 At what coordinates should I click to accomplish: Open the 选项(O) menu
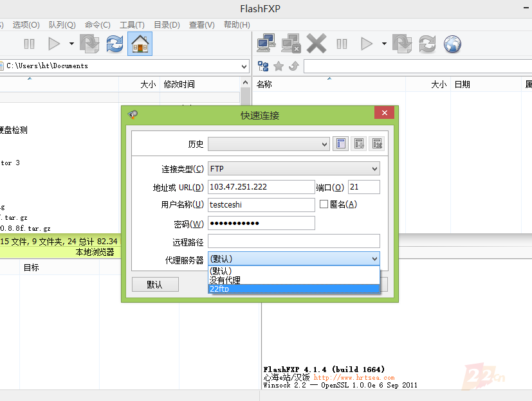pyautogui.click(x=26, y=25)
